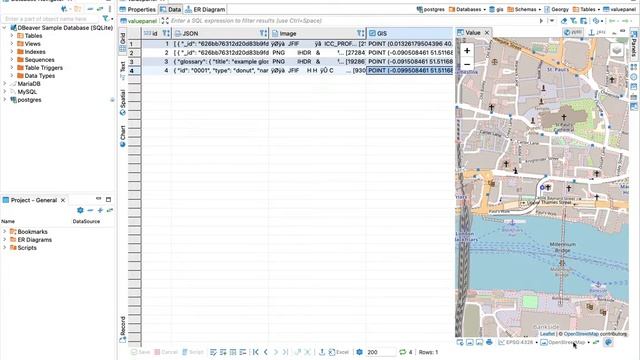640x360 pixels.
Task: Click the filter icon on the Image column header
Action: [x=360, y=33]
